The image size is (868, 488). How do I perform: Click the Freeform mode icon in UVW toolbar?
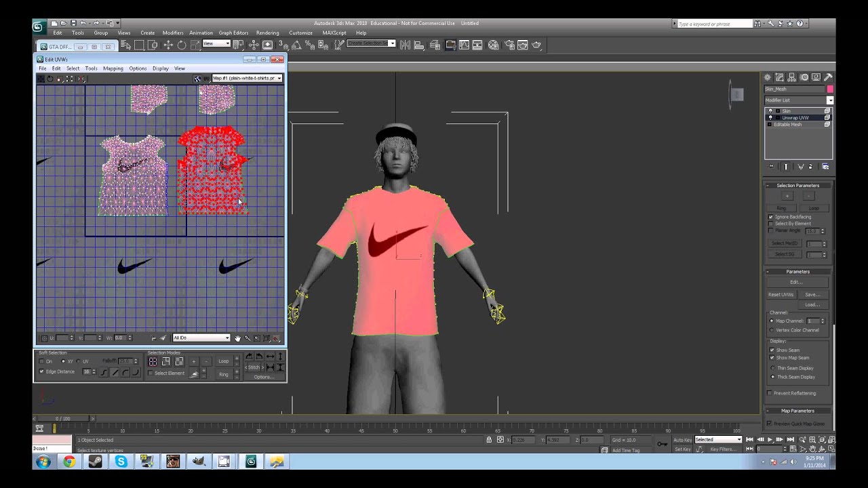point(69,78)
